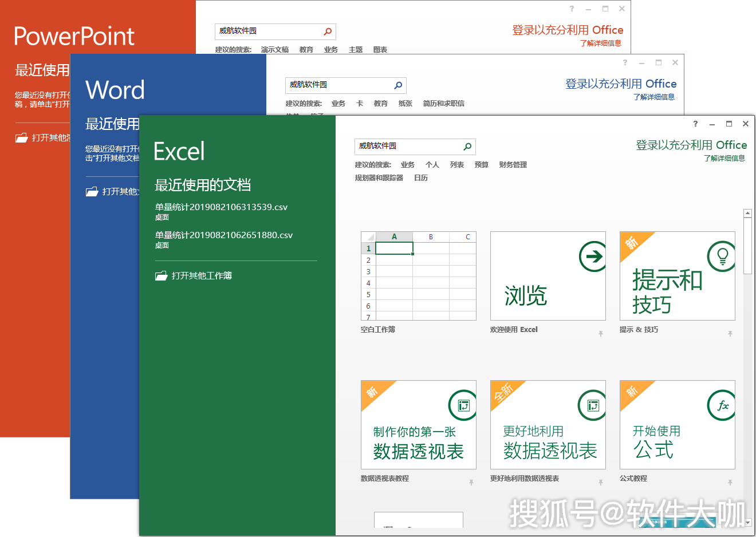Click the search magnifier in the Word window

point(398,85)
